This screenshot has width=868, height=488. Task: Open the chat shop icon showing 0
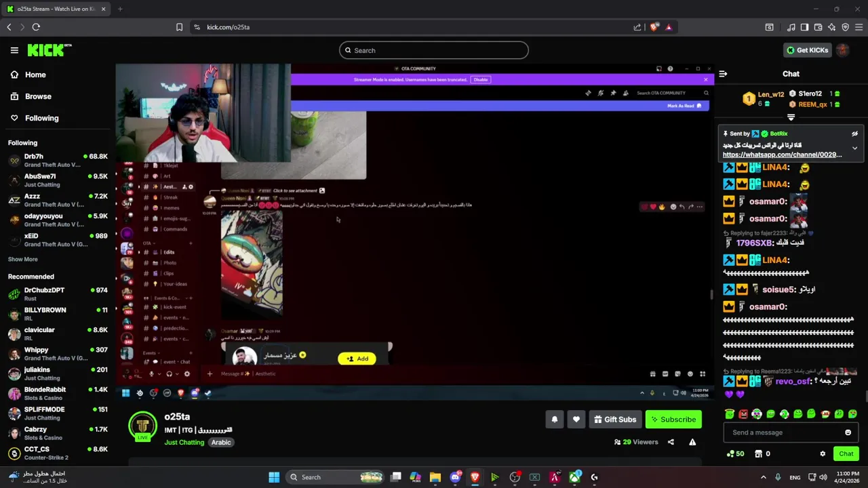coord(763,453)
